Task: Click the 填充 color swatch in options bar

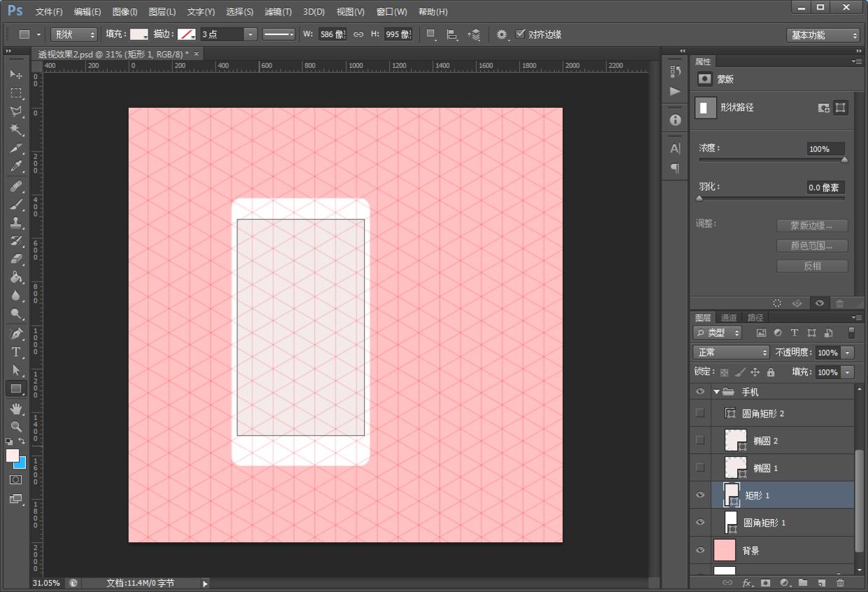Action: point(139,34)
